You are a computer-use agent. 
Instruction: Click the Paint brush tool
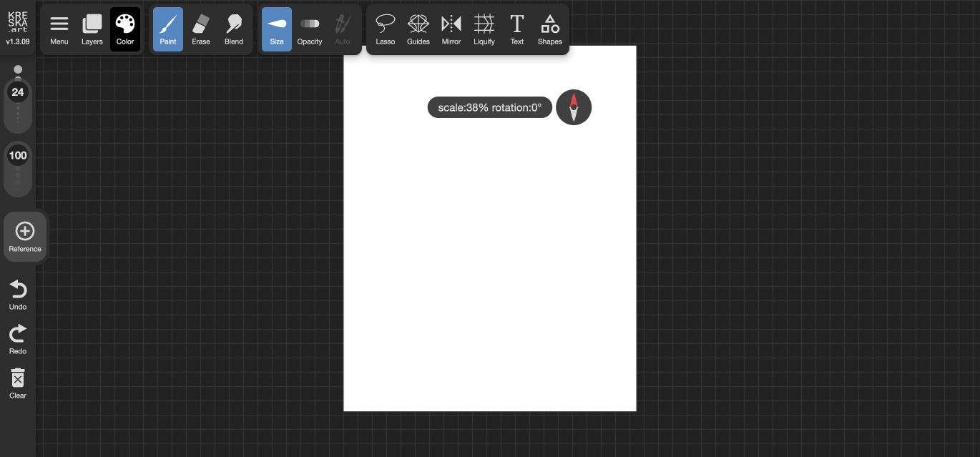[168, 29]
